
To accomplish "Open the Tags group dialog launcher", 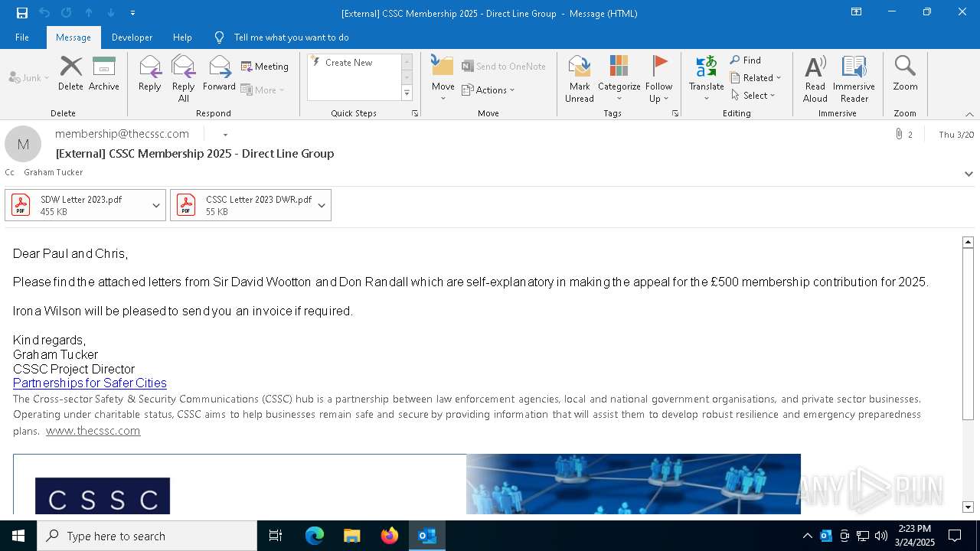I will 675,113.
